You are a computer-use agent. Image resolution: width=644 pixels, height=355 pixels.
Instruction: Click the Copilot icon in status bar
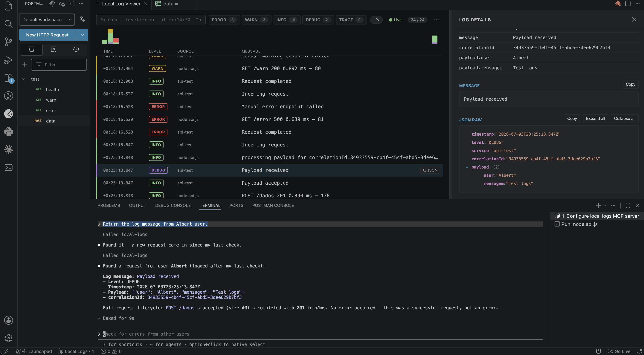[598, 351]
